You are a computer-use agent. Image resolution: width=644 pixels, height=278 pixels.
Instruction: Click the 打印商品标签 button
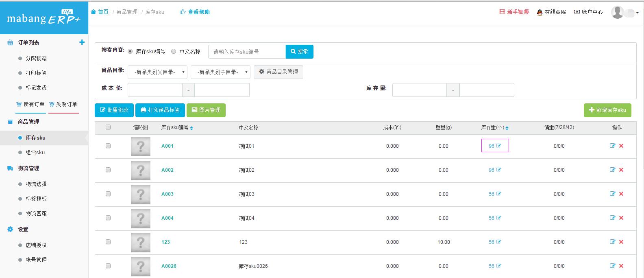(x=160, y=110)
